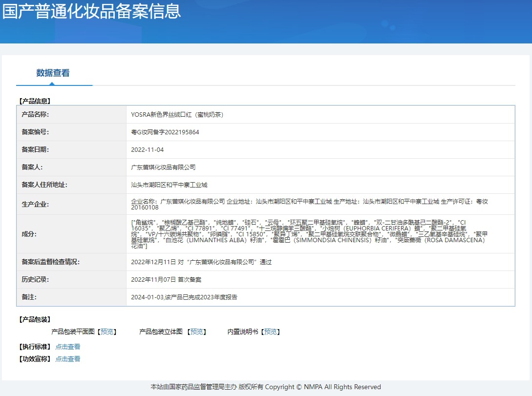Click the 【产品信息】 section heading

[x=35, y=101]
